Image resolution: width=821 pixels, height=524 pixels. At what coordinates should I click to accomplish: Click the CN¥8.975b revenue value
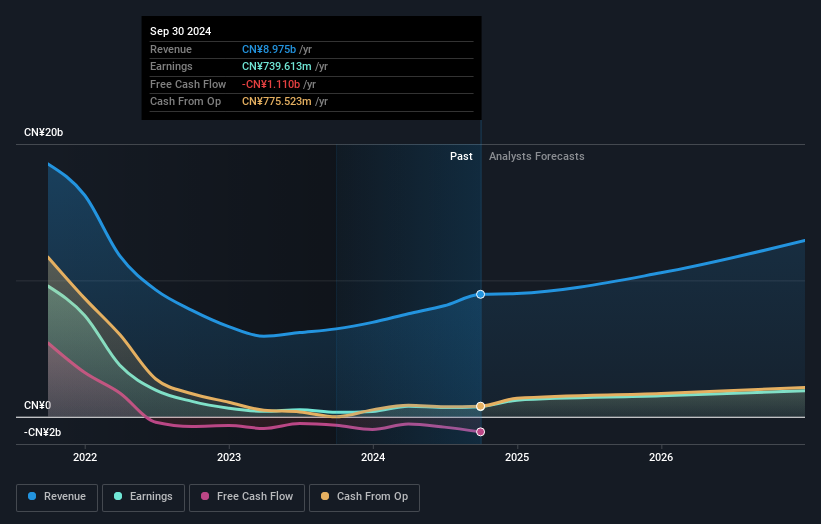tap(269, 49)
